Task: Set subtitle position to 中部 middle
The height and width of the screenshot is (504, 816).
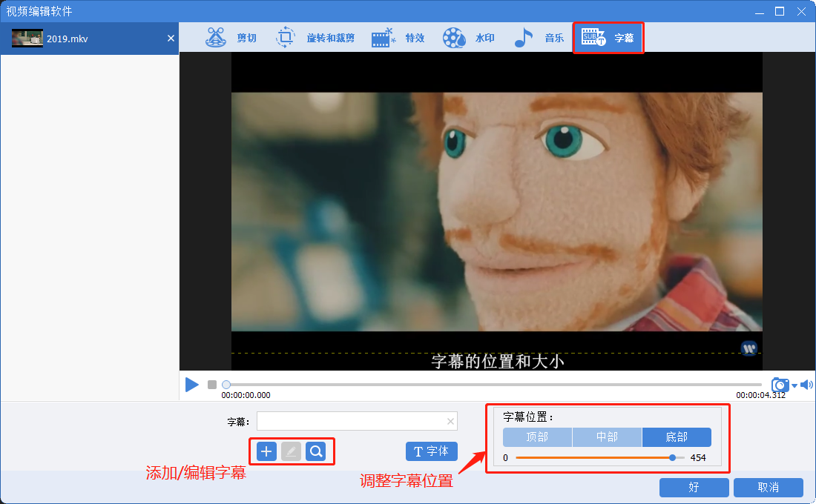Action: point(607,437)
